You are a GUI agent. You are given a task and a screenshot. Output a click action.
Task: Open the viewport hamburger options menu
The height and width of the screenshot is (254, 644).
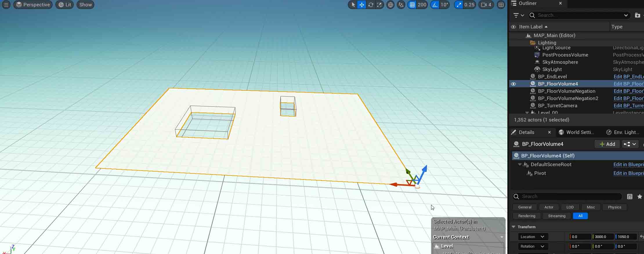click(x=6, y=5)
